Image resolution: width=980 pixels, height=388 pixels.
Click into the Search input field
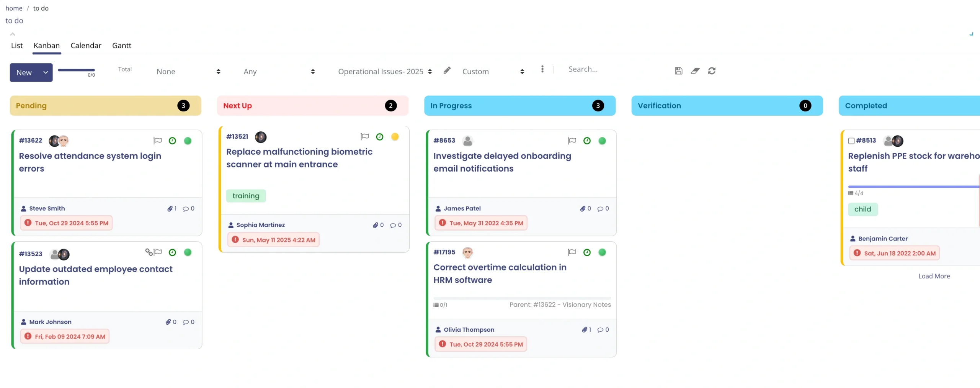(x=612, y=69)
